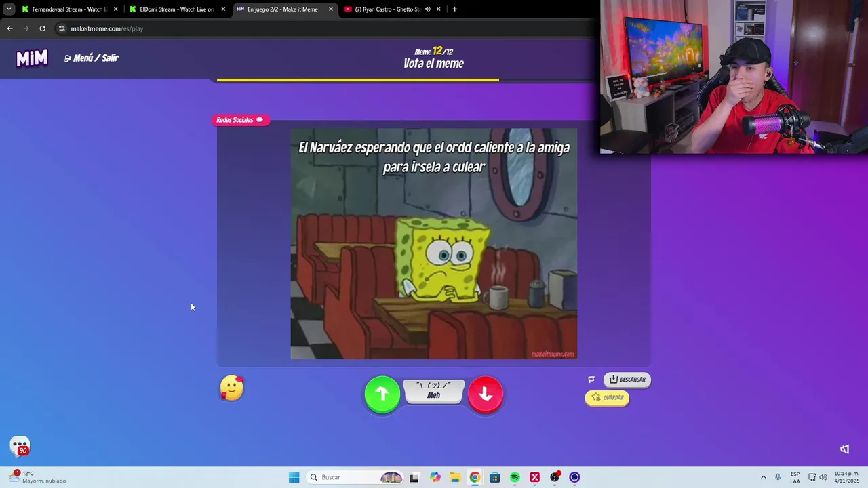Open OBS Studio from the taskbar

pyautogui.click(x=555, y=477)
